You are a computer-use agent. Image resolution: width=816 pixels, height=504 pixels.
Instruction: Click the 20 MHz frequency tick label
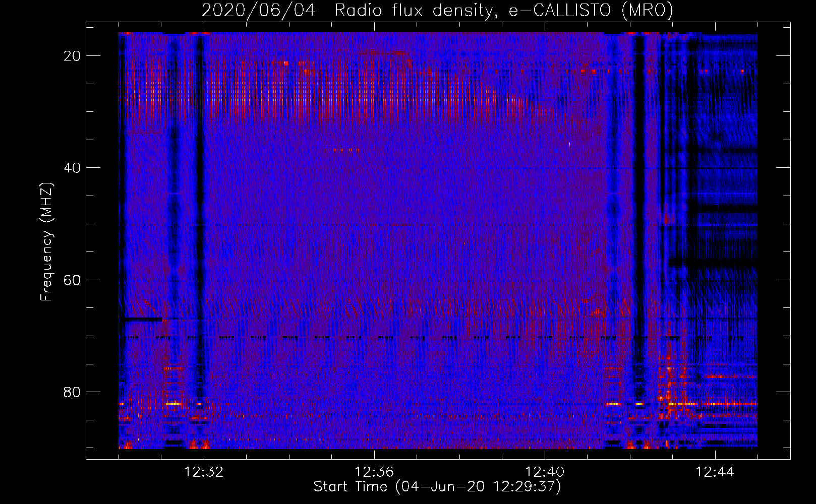pyautogui.click(x=73, y=56)
